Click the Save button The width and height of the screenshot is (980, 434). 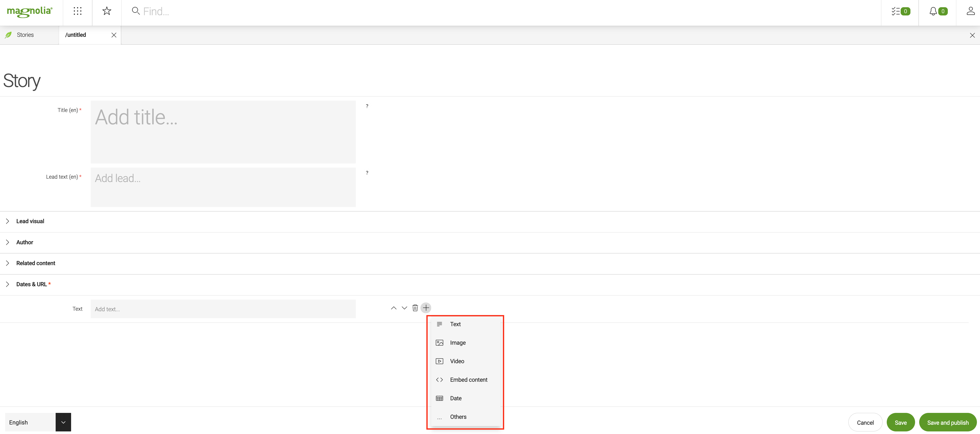coord(900,423)
